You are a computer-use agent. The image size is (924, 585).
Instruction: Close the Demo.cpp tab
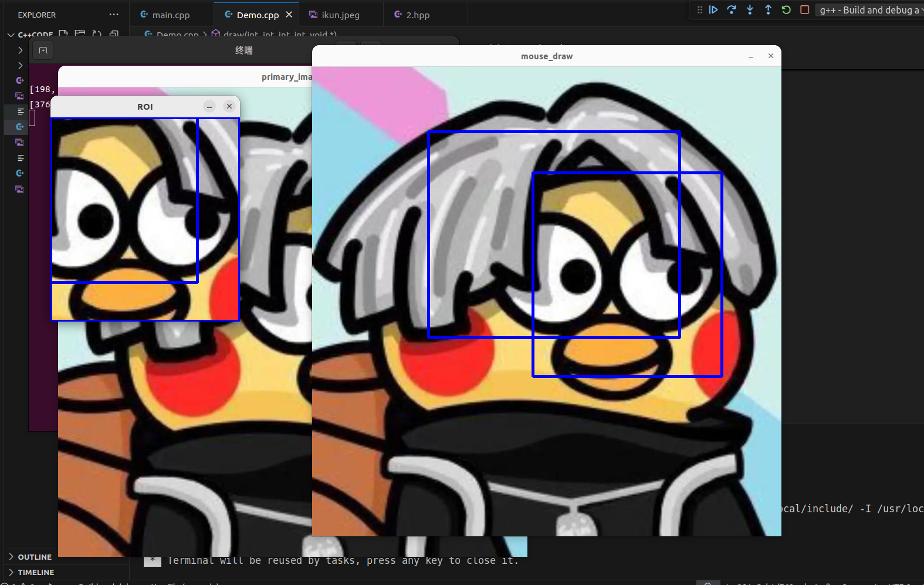point(289,15)
